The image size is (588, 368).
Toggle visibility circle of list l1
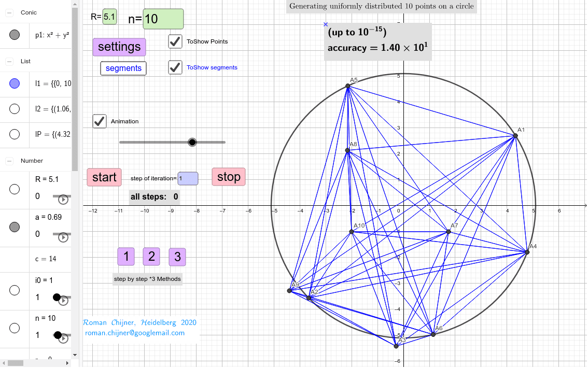(15, 83)
